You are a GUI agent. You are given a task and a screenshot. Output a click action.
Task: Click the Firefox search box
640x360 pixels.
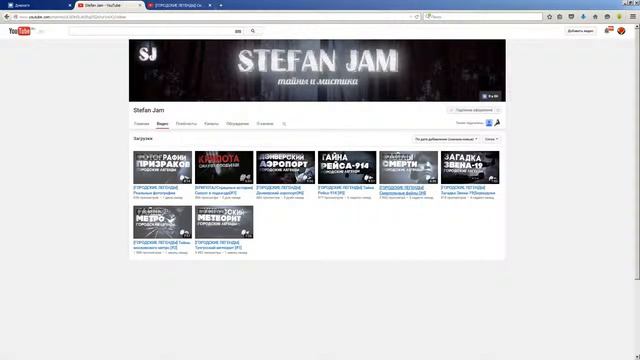(483, 17)
